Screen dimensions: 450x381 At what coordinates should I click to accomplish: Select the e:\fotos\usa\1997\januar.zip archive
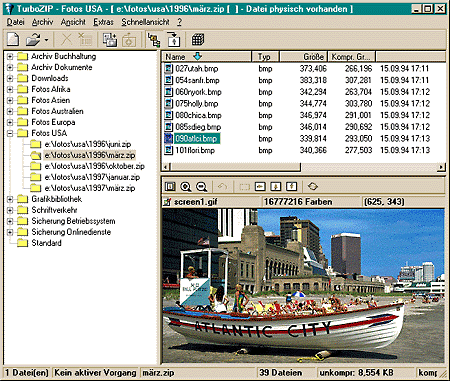[92, 177]
